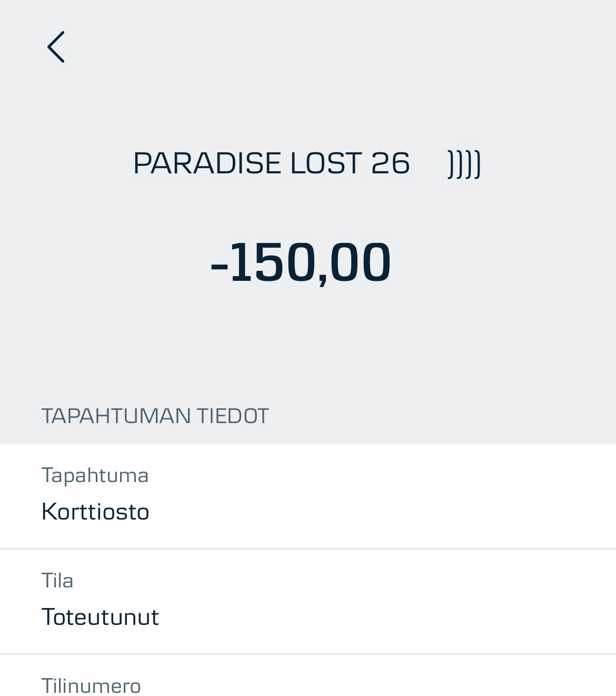Click the divider line below Toteutunut

[x=308, y=654]
